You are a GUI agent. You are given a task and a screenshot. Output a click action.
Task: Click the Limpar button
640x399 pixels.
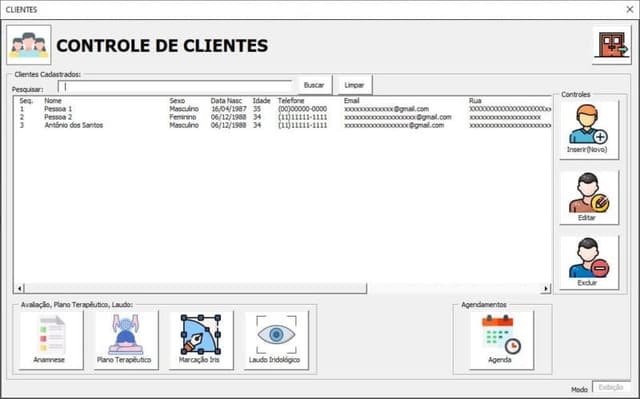354,85
